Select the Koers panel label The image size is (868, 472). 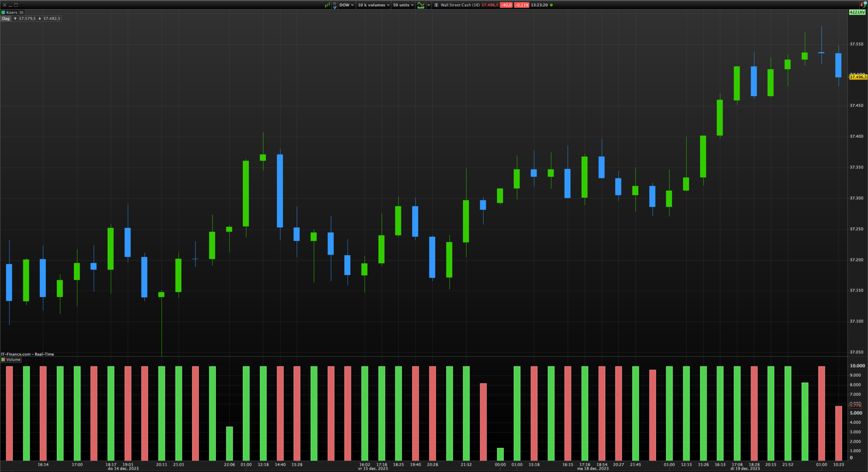[12, 12]
